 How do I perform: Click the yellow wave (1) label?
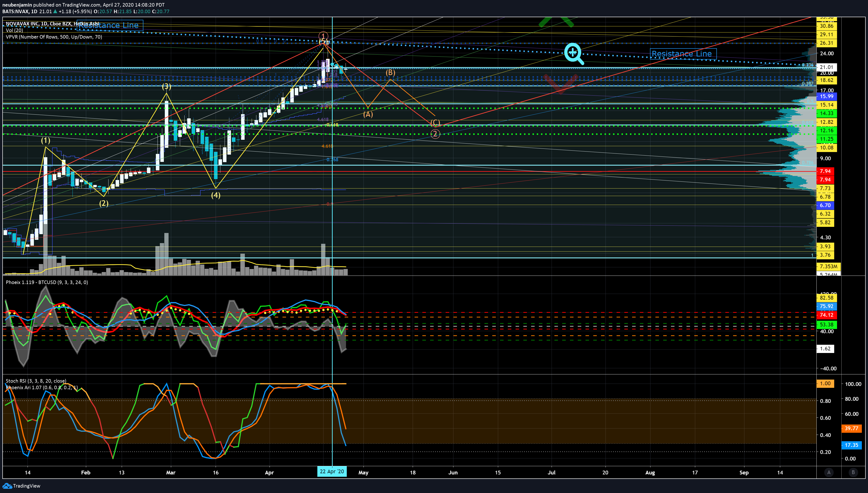coord(46,140)
